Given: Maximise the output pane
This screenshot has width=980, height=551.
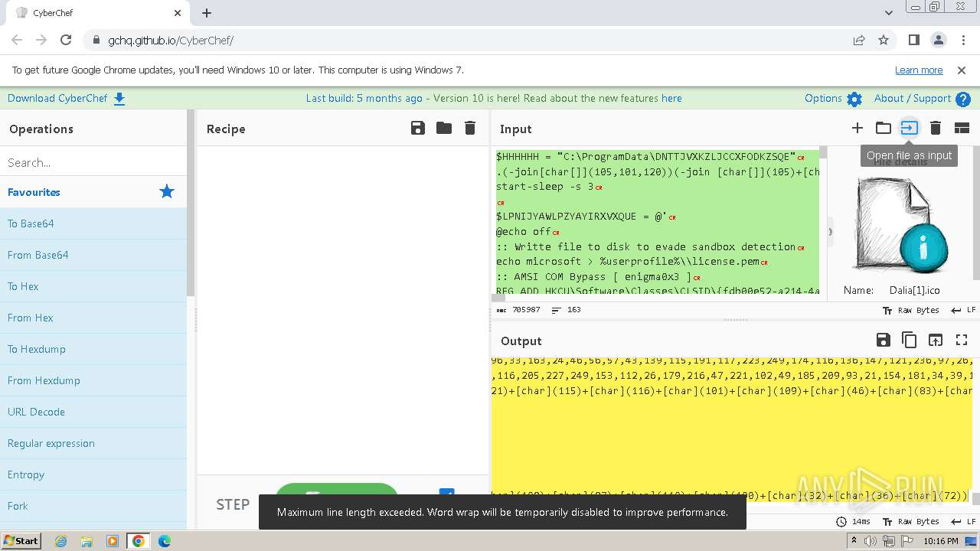Looking at the screenshot, I should point(962,341).
